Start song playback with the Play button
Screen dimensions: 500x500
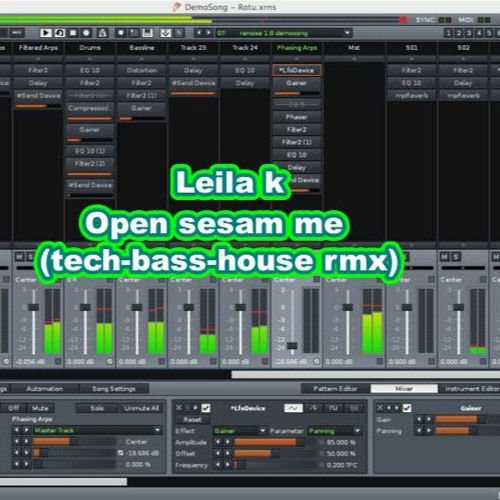46,33
